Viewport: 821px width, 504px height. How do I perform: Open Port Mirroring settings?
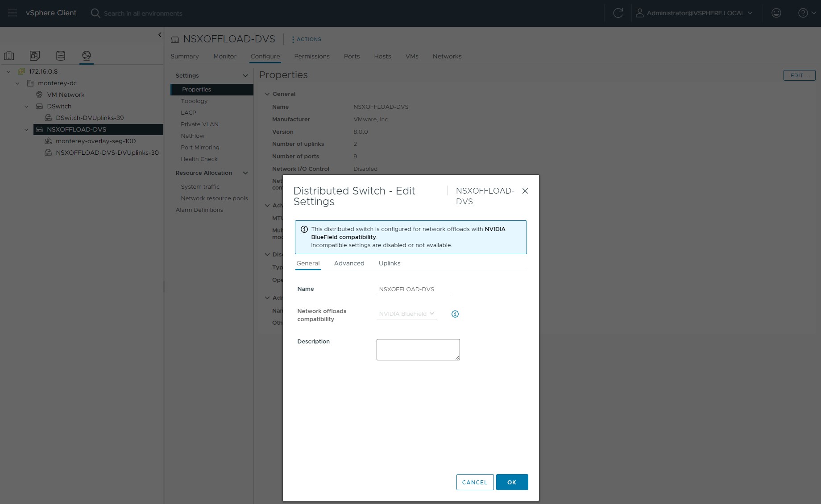200,148
